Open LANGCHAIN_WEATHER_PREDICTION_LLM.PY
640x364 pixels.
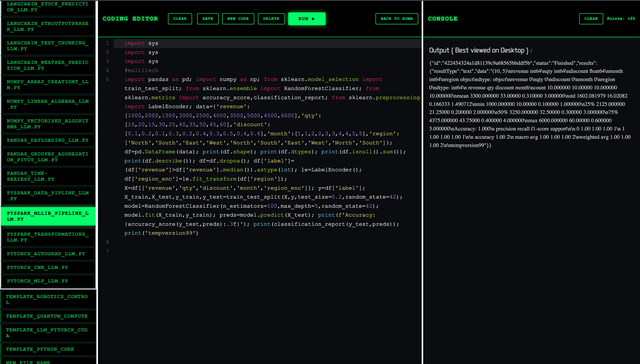point(48,65)
